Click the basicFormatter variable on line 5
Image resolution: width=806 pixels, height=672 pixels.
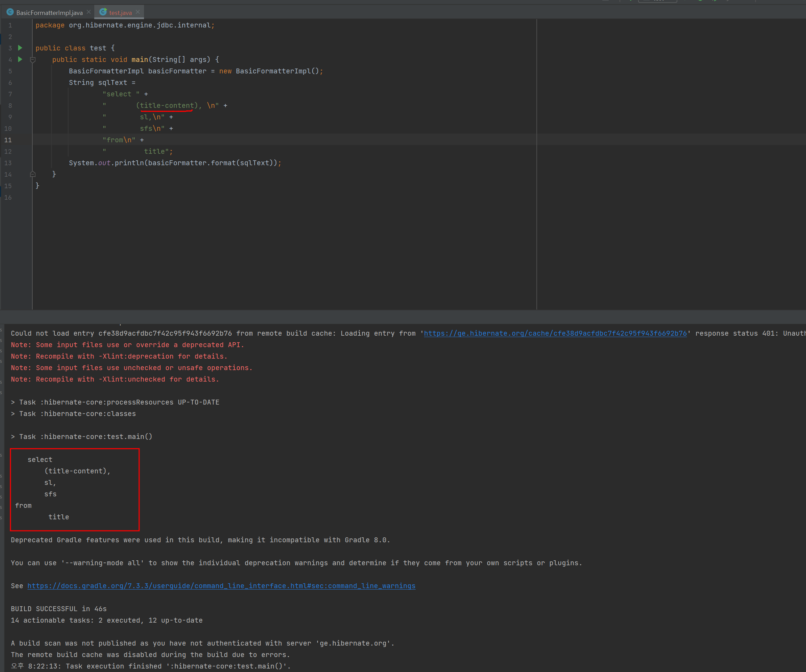tap(177, 71)
